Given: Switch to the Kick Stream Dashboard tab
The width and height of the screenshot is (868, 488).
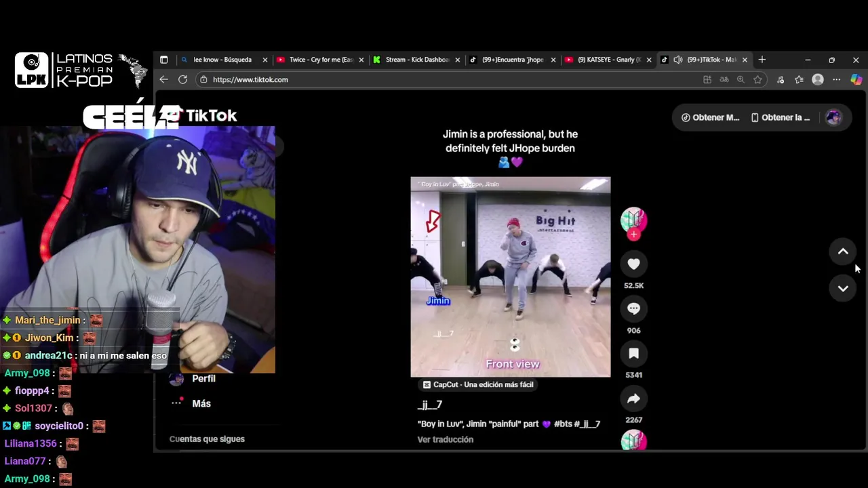Looking at the screenshot, I should click(x=417, y=60).
